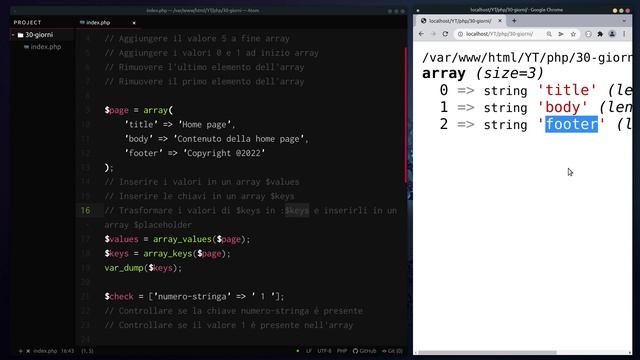The width and height of the screenshot is (640, 360).
Task: Click the $check = ['numero-stringa'] line
Action: [194, 297]
